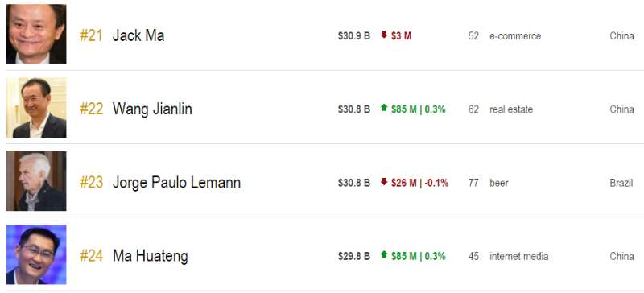The image size is (644, 293).
Task: Click the red down arrow beside $3 M
Action: coord(384,35)
